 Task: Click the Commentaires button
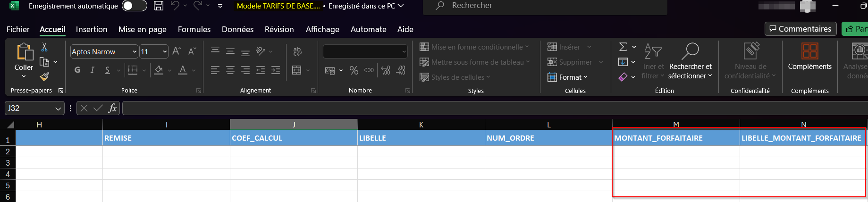(801, 29)
